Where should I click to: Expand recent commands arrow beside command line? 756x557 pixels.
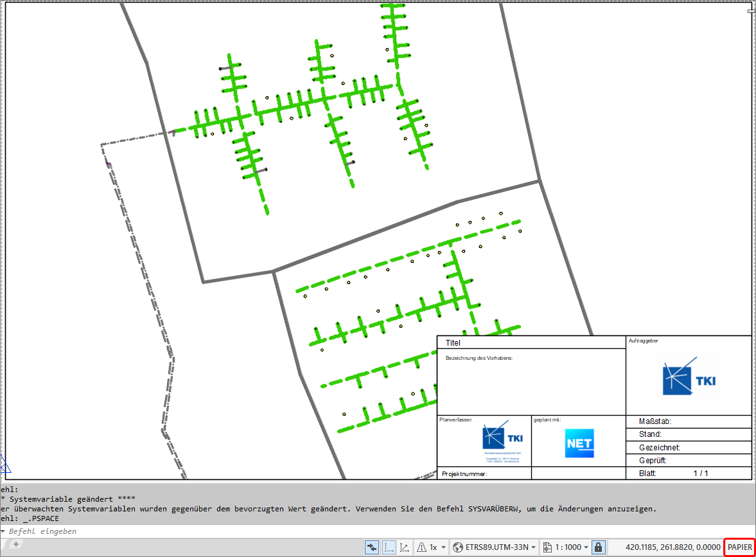pos(3,531)
